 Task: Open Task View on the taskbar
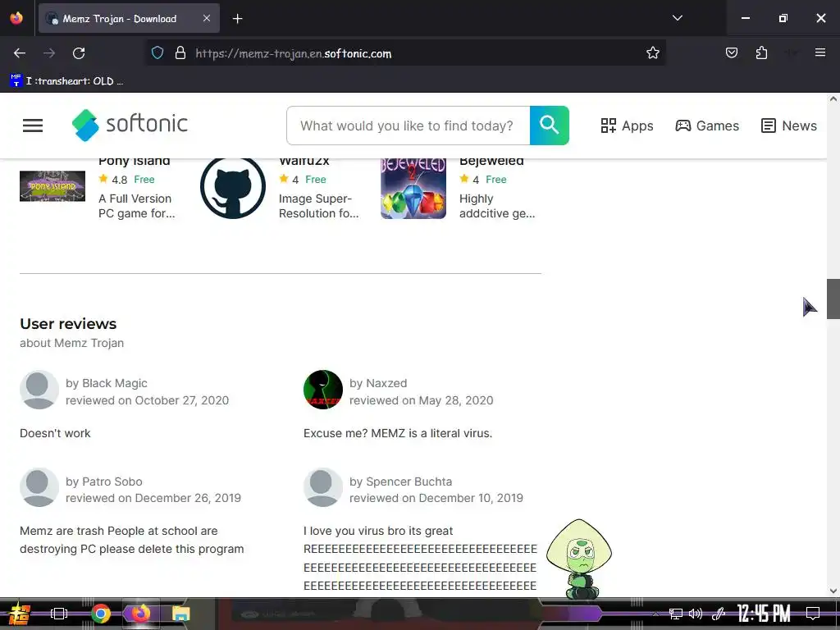click(59, 614)
